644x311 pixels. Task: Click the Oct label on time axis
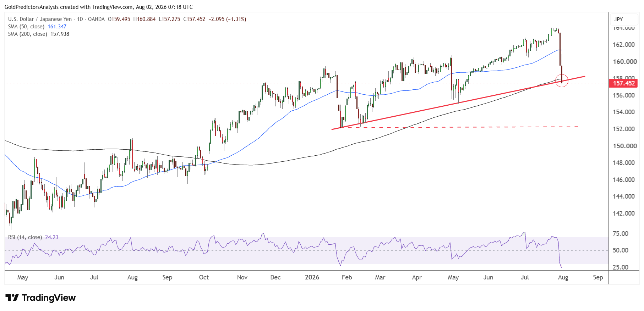(204, 277)
